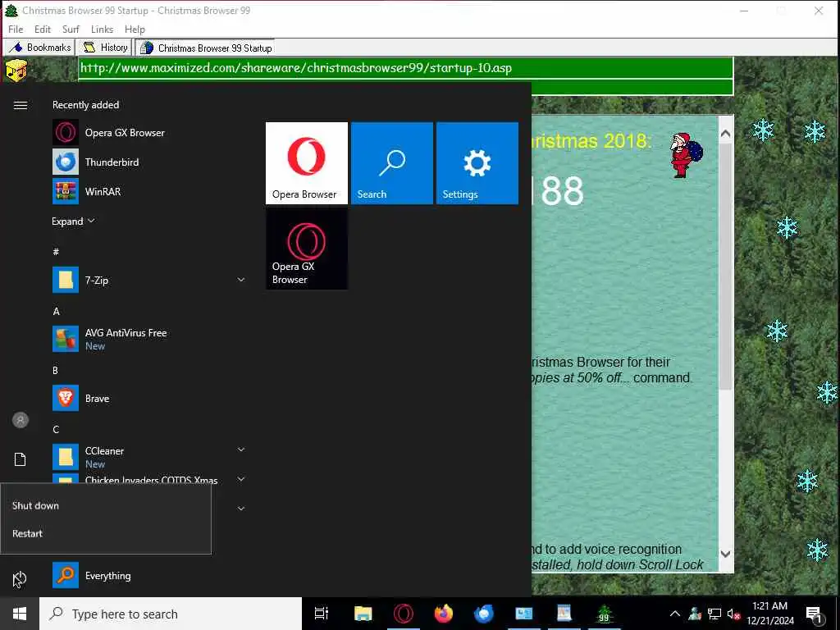Open the Links menu
The width and height of the screenshot is (840, 630).
(x=102, y=29)
